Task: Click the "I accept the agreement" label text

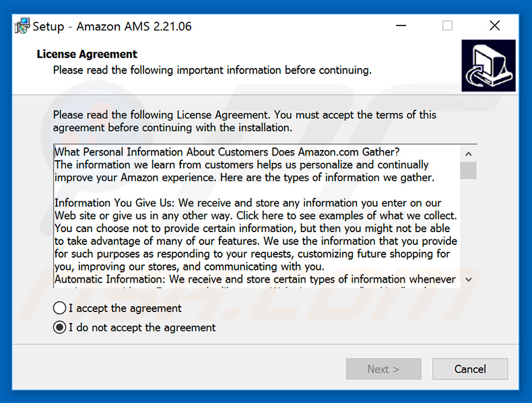Action: [x=125, y=308]
